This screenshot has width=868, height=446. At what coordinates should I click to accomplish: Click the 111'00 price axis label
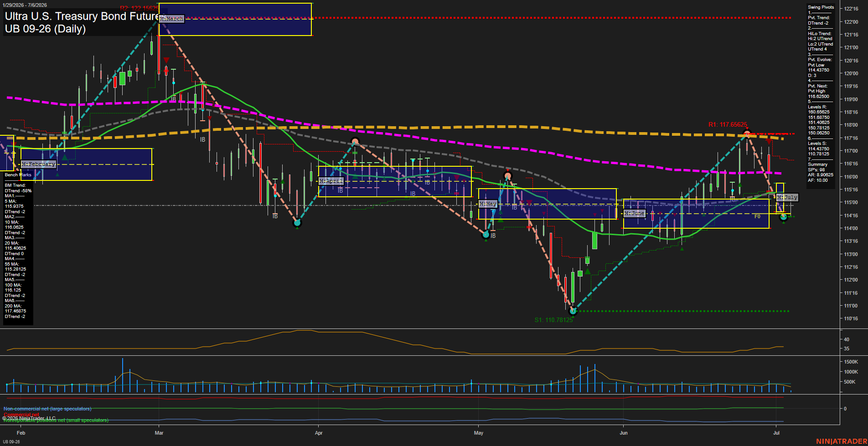click(851, 306)
